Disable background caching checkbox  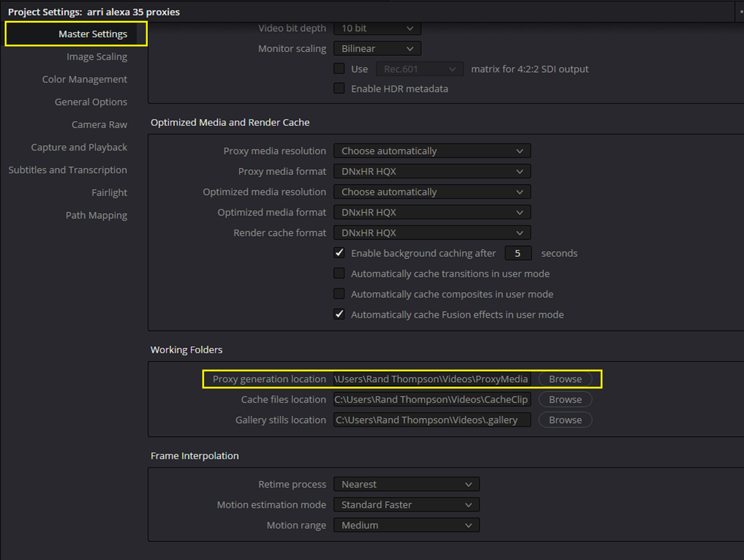point(339,253)
